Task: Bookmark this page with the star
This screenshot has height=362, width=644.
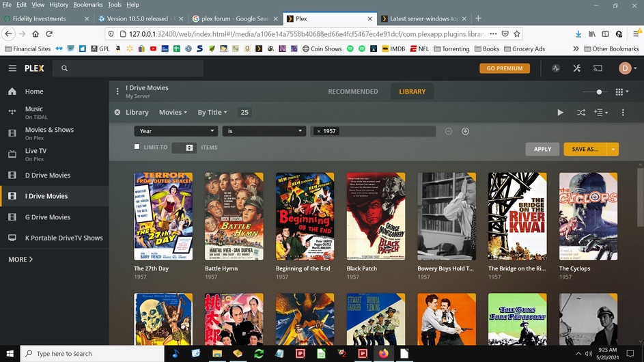Action: click(x=517, y=33)
